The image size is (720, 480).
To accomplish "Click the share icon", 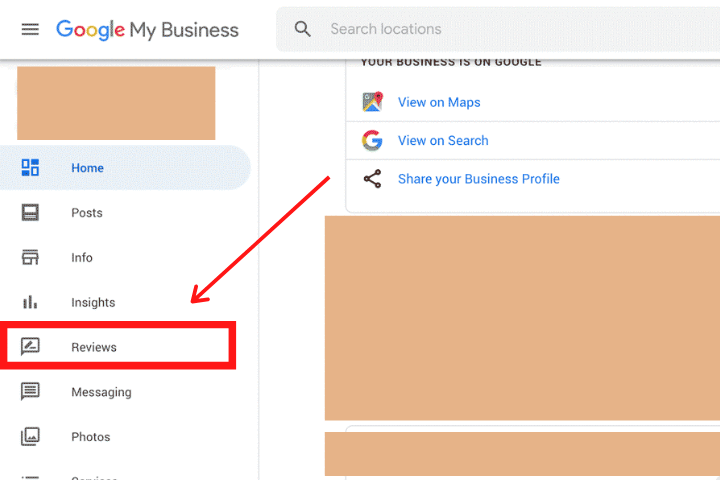I will pos(372,179).
